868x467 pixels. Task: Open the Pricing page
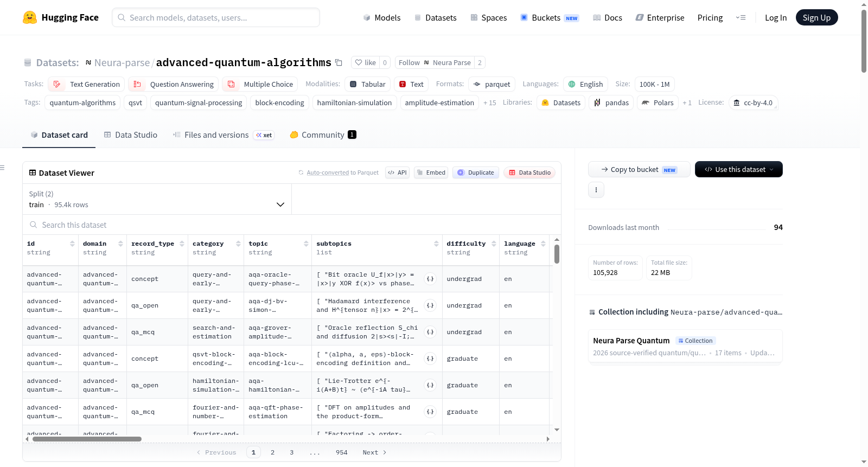click(x=710, y=17)
